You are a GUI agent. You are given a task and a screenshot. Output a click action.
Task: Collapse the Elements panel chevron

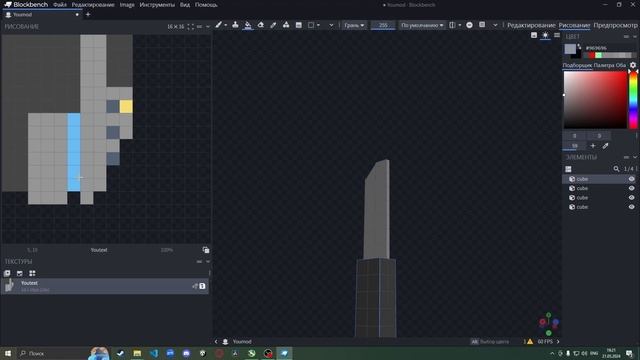pyautogui.click(x=635, y=157)
